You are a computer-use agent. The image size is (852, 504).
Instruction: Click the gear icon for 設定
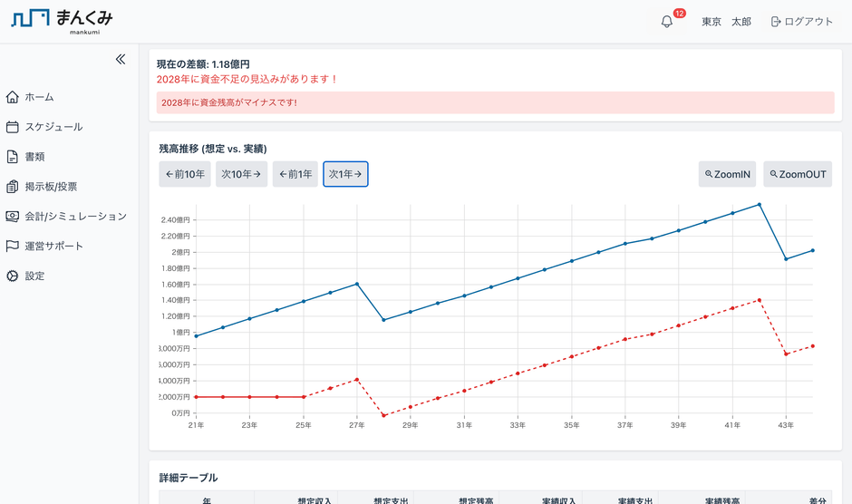tap(13, 276)
